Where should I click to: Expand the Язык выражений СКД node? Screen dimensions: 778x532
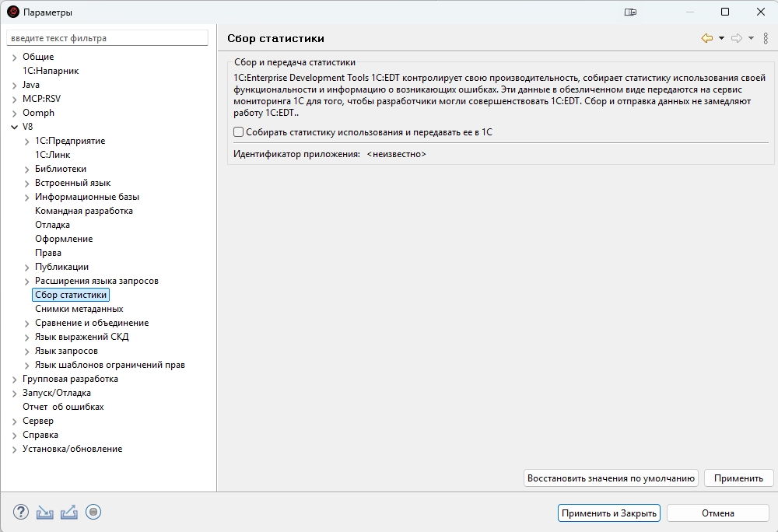coord(26,337)
